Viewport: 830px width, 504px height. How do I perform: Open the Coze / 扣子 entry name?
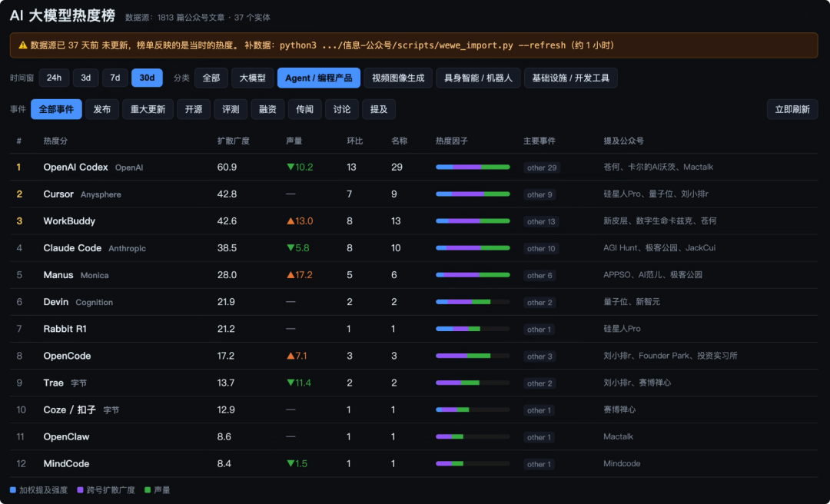click(x=70, y=410)
